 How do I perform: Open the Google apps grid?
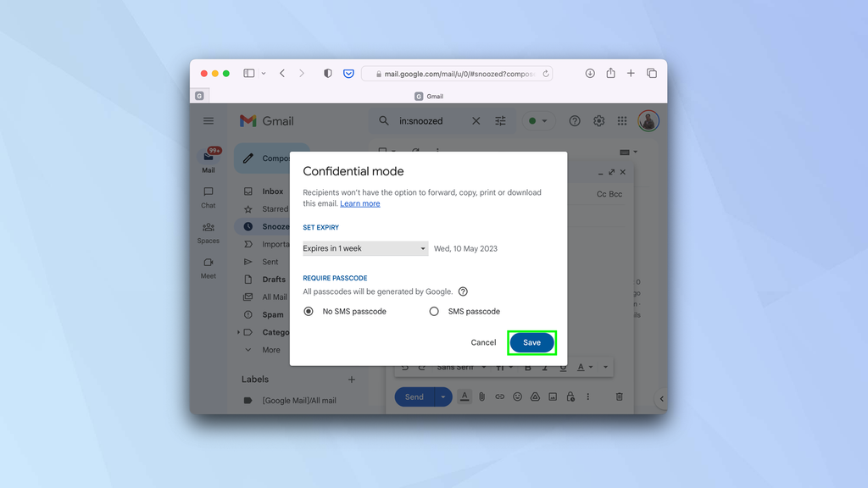click(x=621, y=120)
